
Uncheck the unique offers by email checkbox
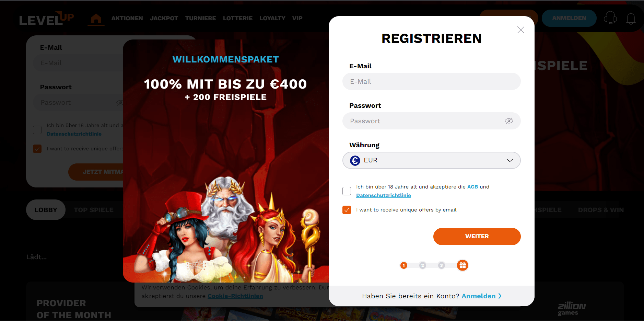(x=347, y=210)
